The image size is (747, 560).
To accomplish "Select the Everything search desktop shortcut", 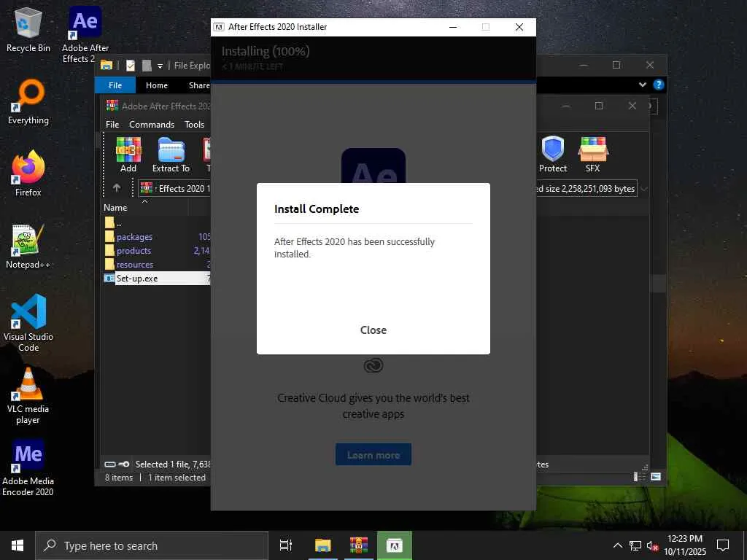I will click(28, 102).
